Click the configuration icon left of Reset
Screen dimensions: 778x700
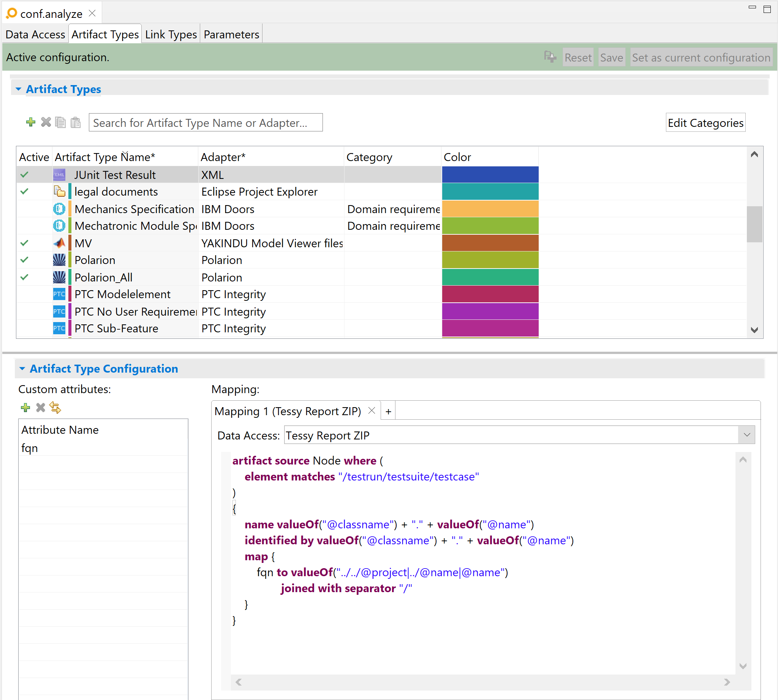pyautogui.click(x=550, y=57)
